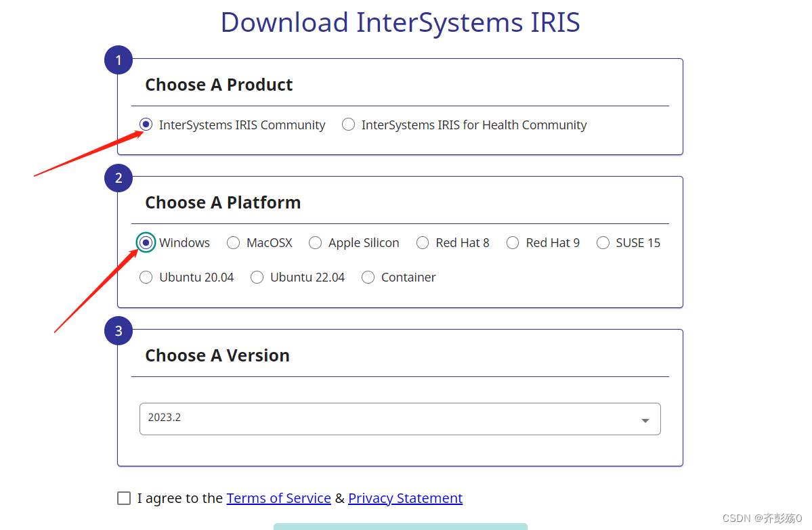Open the Terms of Service link
The height and width of the screenshot is (530, 812).
[x=278, y=498]
